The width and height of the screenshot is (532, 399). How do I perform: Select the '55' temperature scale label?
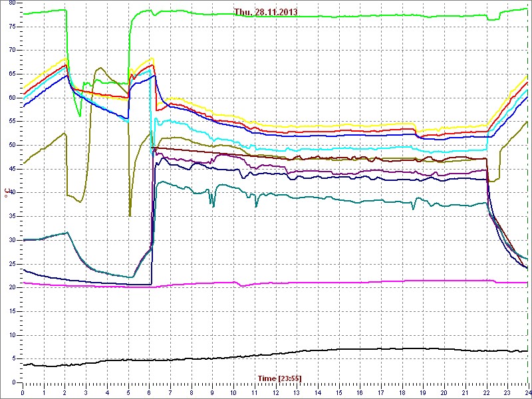click(12, 122)
